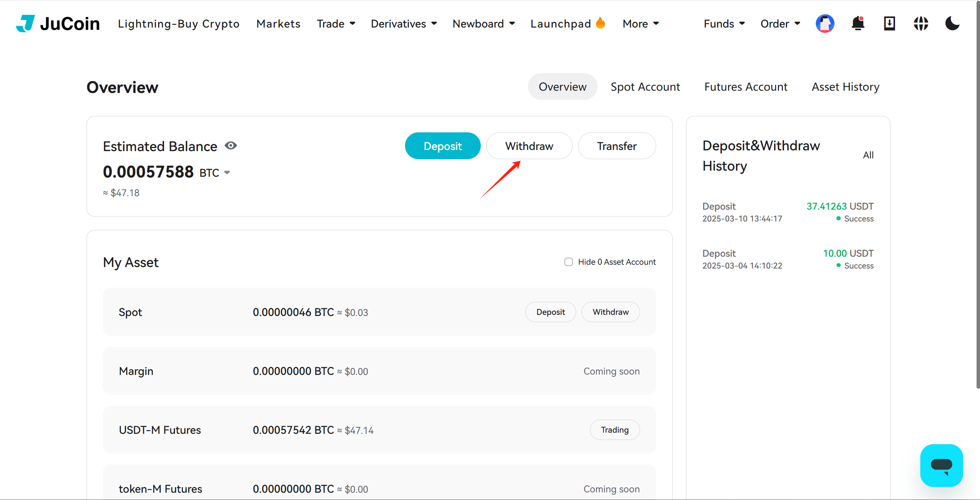Viewport: 980px width, 500px height.
Task: Click the My Asset heading
Action: tap(131, 262)
